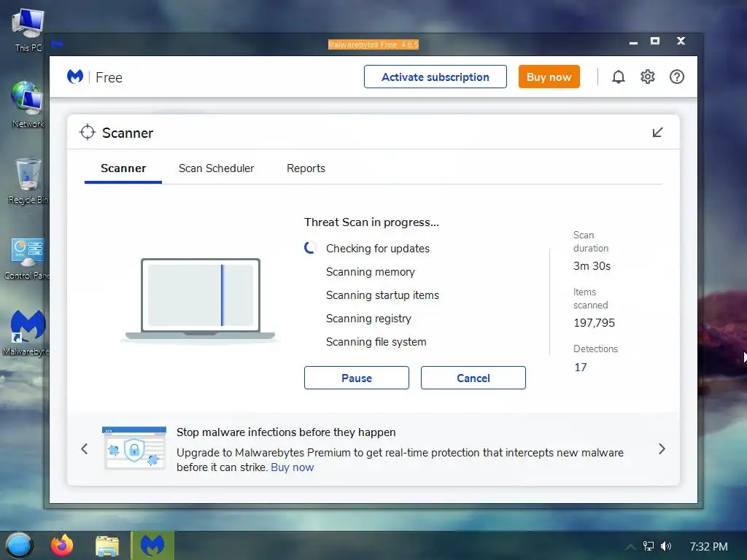
Task: Click the Checking for updates text
Action: pyautogui.click(x=378, y=248)
